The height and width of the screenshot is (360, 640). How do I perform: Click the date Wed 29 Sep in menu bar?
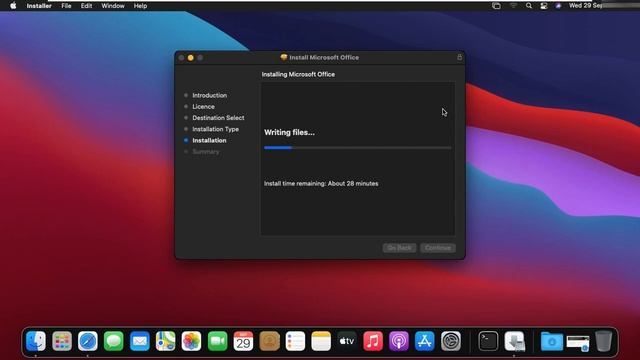[586, 6]
